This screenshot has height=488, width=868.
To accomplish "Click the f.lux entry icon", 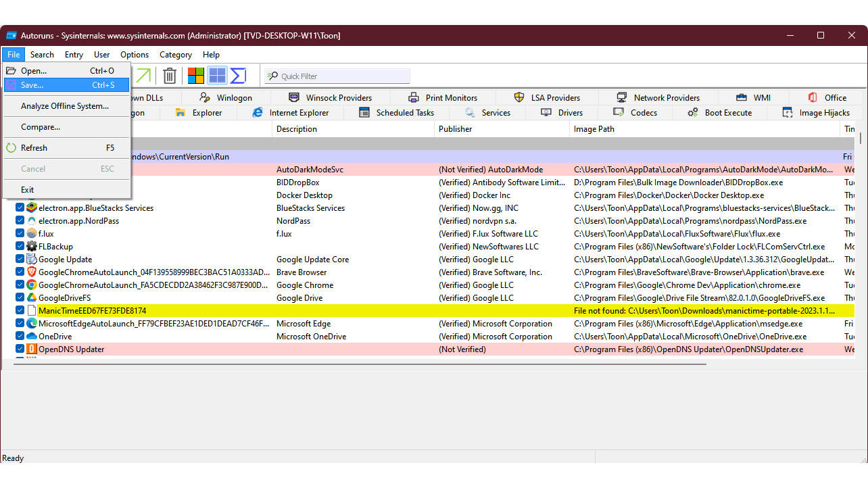I will pyautogui.click(x=31, y=234).
